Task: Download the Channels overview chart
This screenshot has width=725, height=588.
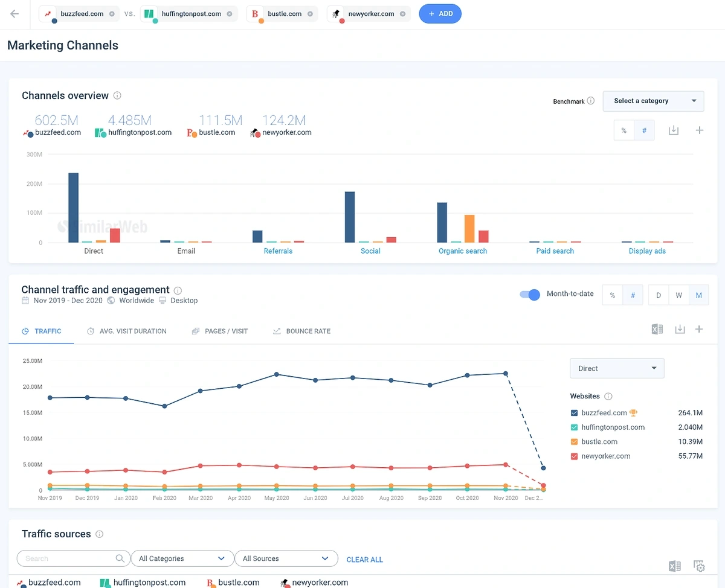Action: coord(674,130)
